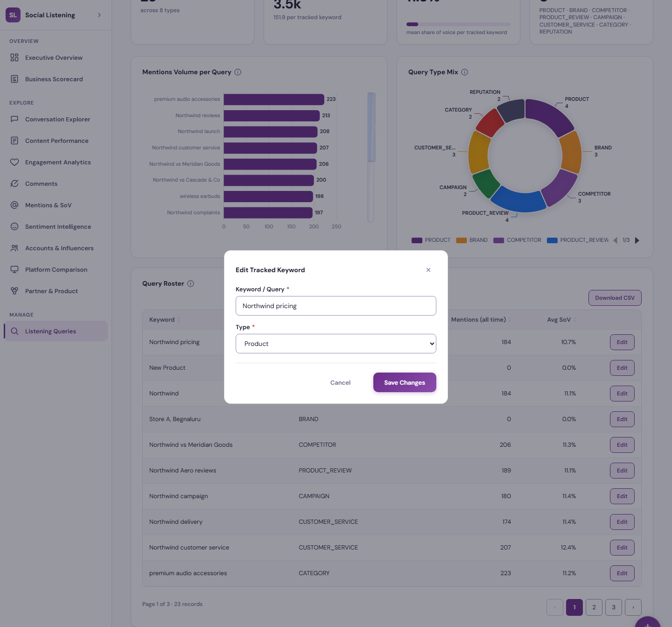Open Mentions & SoV menu item
Screen dimensions: 672x627
pyautogui.click(x=56, y=205)
